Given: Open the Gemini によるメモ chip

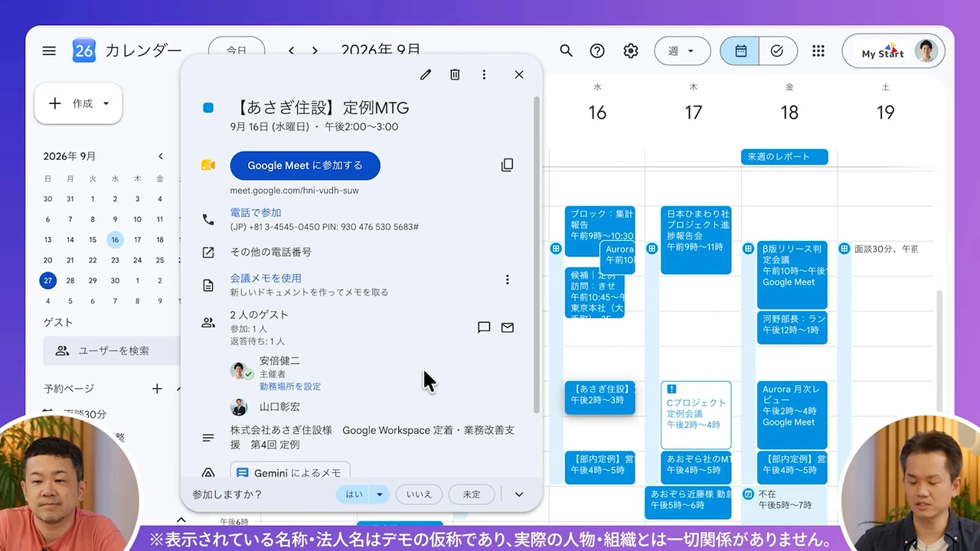Looking at the screenshot, I should point(290,471).
